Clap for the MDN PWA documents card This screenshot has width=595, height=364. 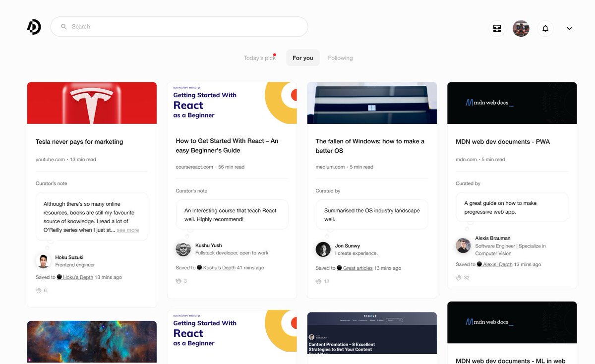tap(459, 278)
